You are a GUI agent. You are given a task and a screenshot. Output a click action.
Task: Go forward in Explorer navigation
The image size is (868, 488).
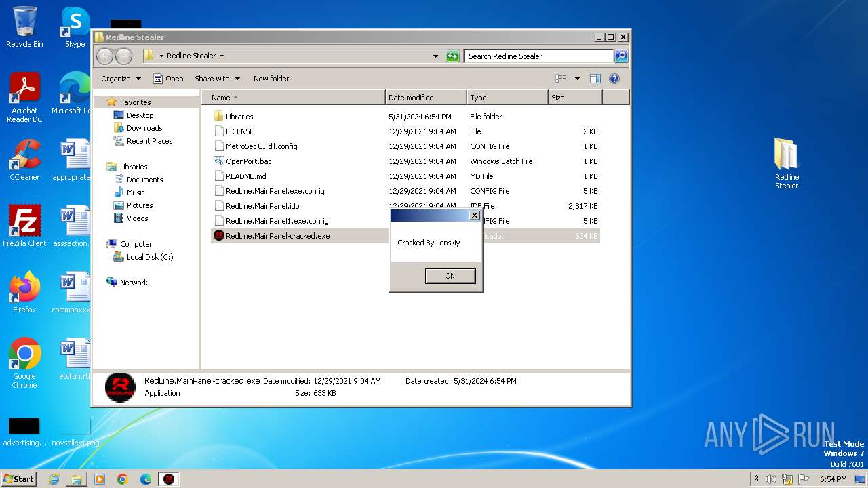(x=123, y=56)
